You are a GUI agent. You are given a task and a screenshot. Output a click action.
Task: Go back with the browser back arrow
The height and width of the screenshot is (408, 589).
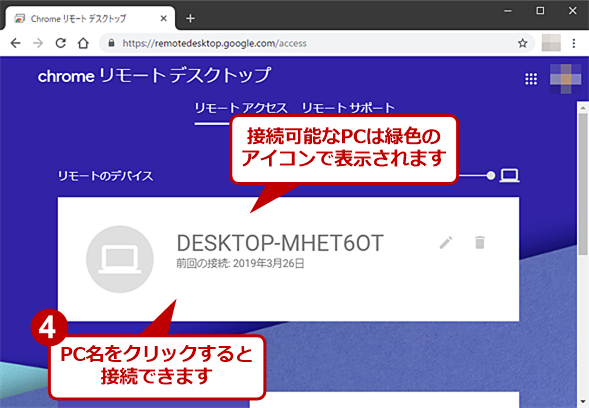[x=15, y=43]
